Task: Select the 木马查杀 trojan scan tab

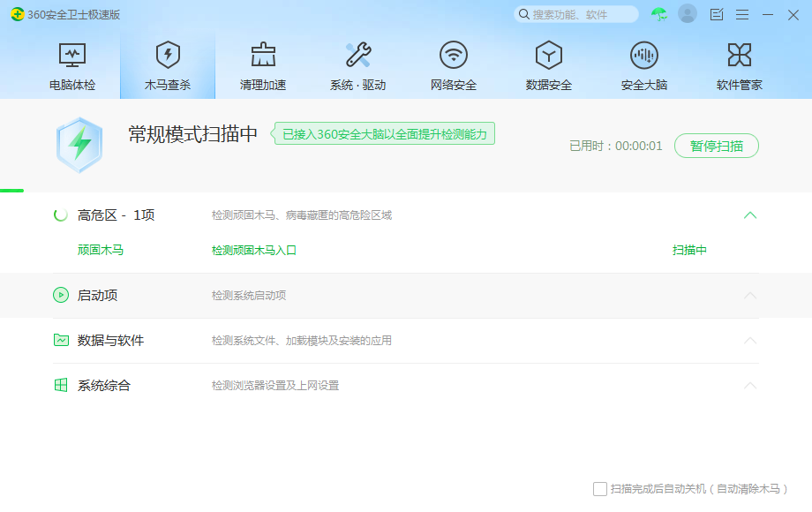Action: coord(168,66)
